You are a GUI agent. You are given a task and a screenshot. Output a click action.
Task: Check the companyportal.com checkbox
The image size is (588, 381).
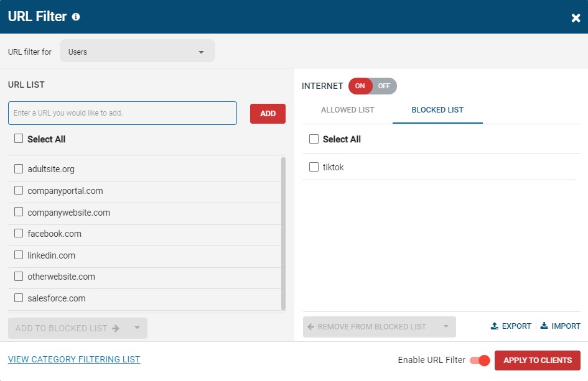pos(19,190)
